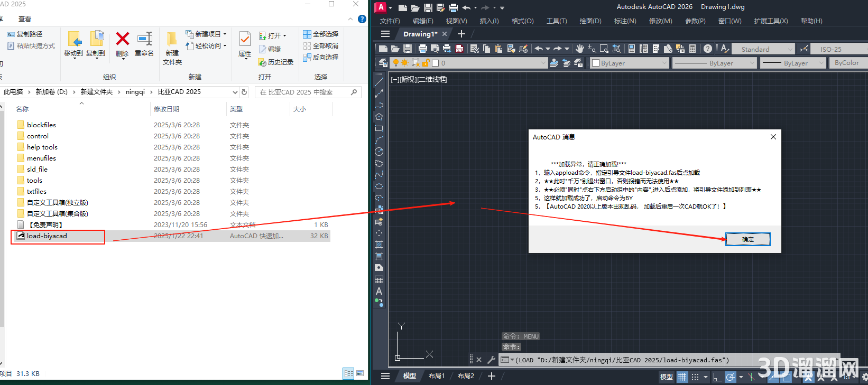
Task: Click the red delete icon in Explorer
Action: point(122,39)
